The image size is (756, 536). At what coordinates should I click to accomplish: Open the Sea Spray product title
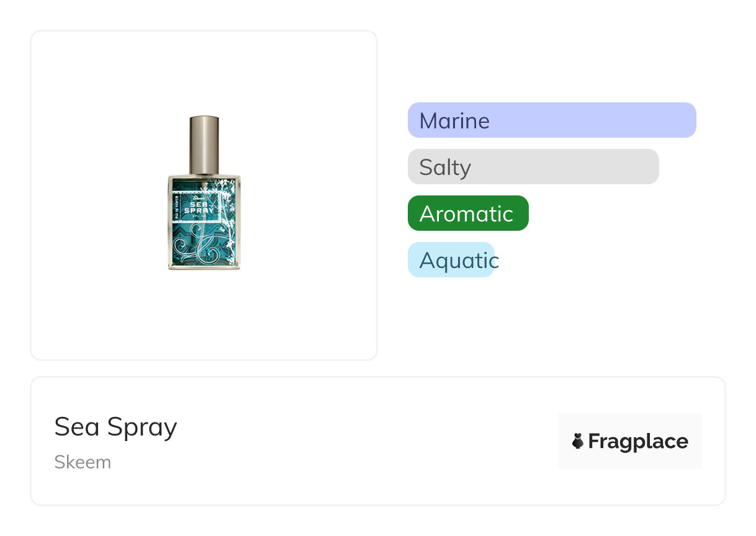116,427
